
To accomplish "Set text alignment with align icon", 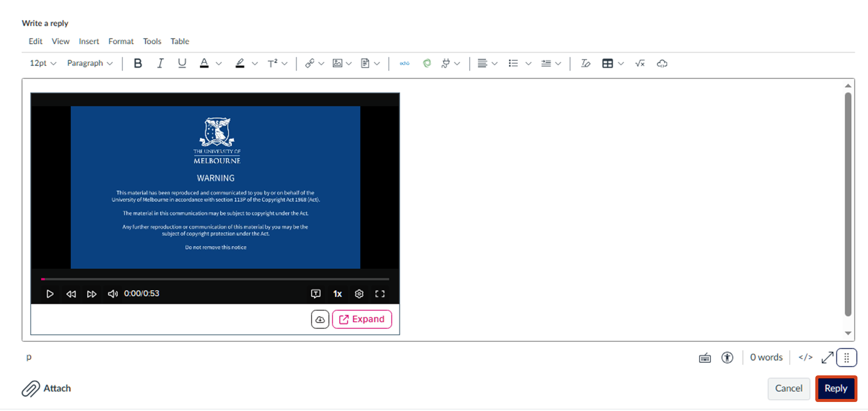I will tap(482, 63).
